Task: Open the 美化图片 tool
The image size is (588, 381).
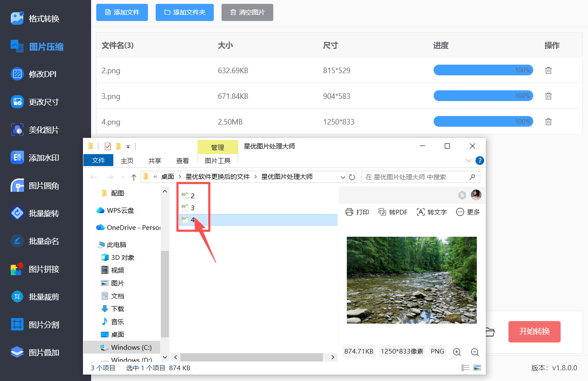Action: coord(35,130)
